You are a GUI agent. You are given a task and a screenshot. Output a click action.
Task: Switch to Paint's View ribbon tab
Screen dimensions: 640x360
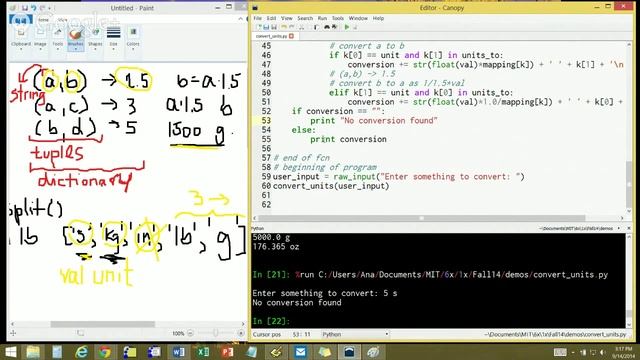tap(62, 20)
